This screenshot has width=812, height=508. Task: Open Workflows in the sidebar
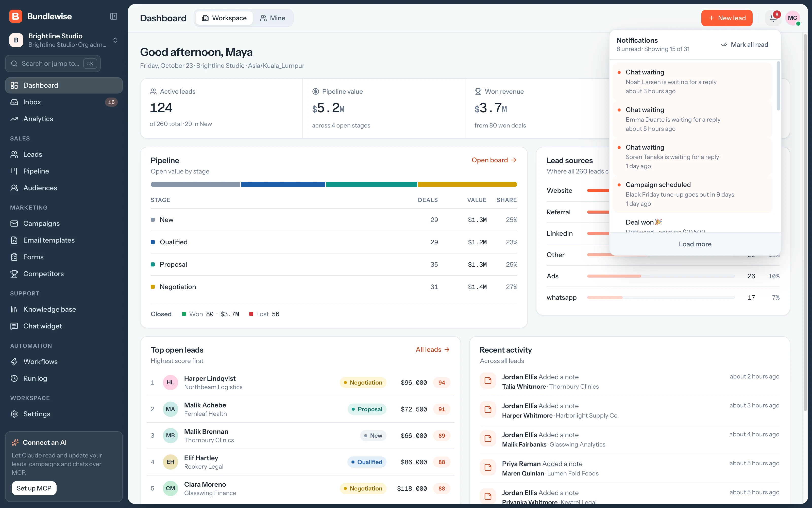(64, 362)
